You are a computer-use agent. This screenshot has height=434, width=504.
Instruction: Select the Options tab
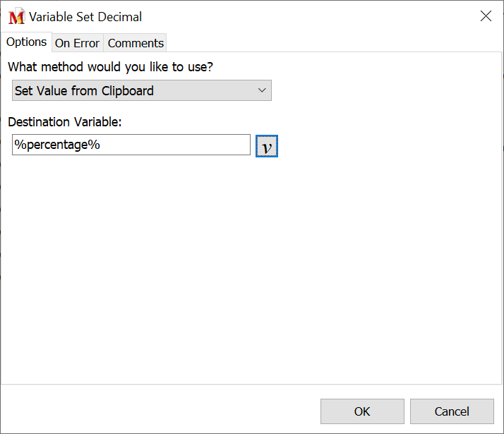click(27, 42)
